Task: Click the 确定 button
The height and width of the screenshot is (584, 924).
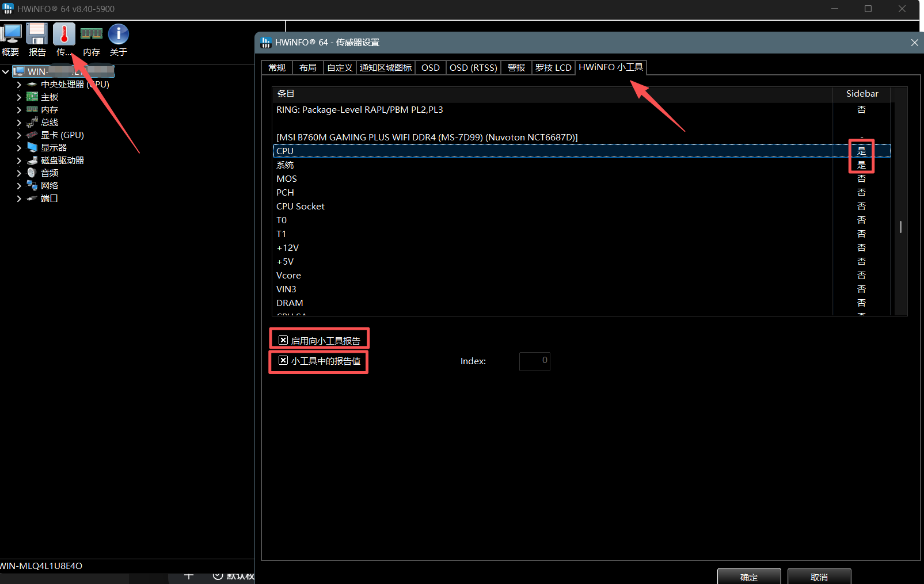Action: coord(749,577)
